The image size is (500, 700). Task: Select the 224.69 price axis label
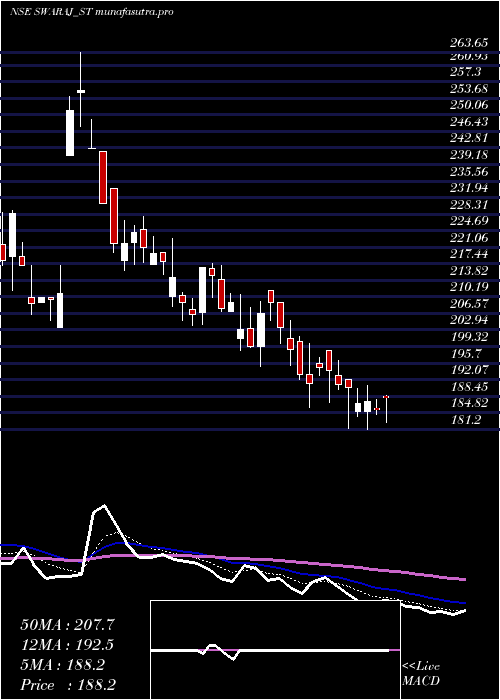[467, 221]
